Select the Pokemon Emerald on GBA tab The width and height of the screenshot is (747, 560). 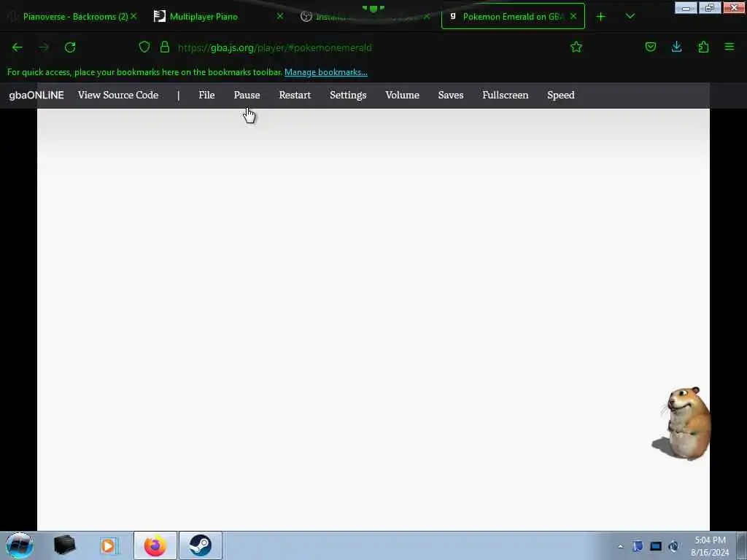click(513, 17)
